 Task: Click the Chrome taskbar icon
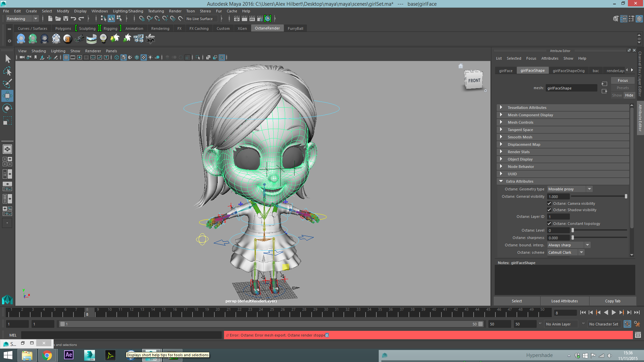click(x=47, y=355)
